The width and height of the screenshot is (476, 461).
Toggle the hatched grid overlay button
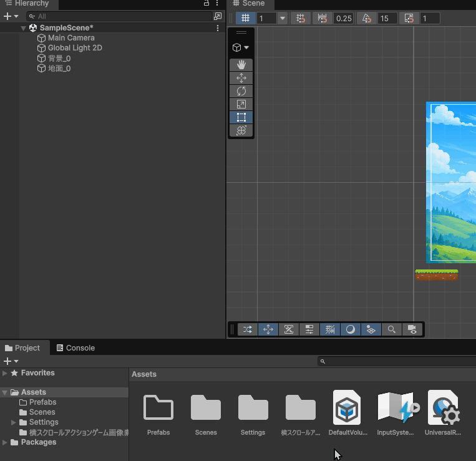point(330,329)
